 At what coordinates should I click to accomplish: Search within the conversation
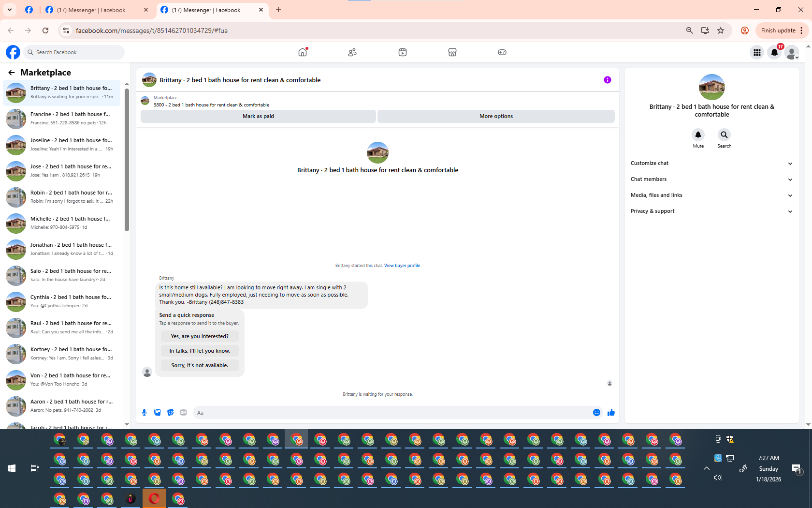coord(724,134)
